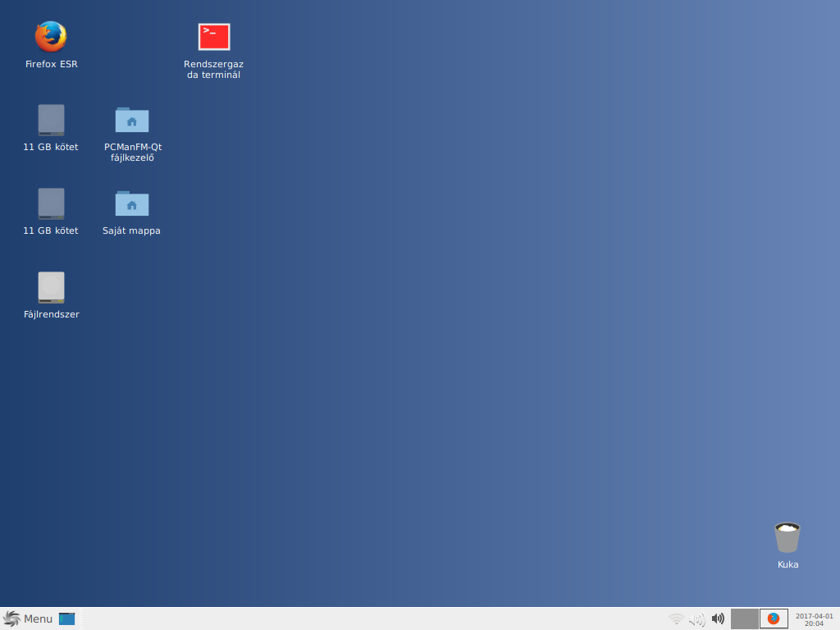Screen dimensions: 840x630
Task: Click the show desktop icon next to Menu
Action: (66, 619)
